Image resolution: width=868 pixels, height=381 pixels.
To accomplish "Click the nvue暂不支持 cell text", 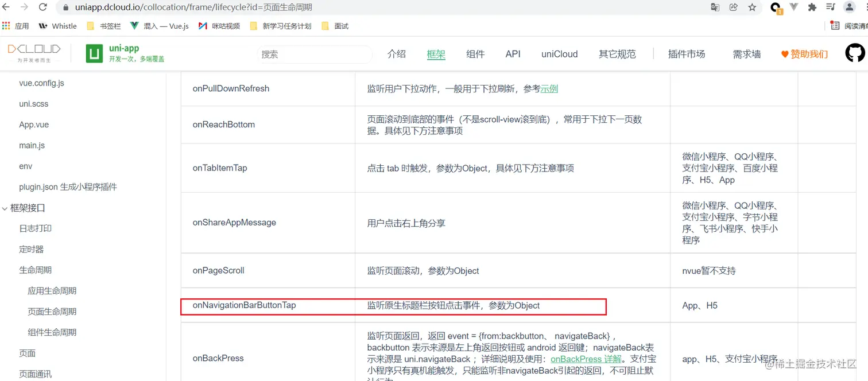I will pyautogui.click(x=709, y=270).
